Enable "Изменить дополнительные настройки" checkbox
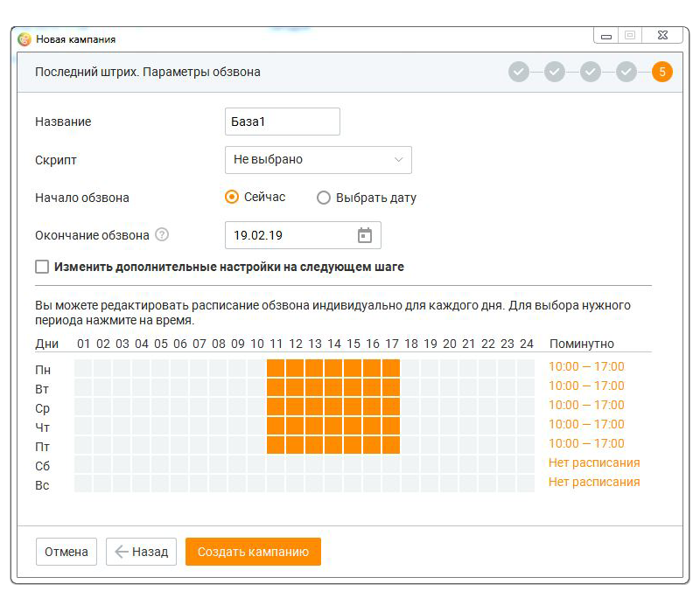The height and width of the screenshot is (612, 700). (x=42, y=267)
